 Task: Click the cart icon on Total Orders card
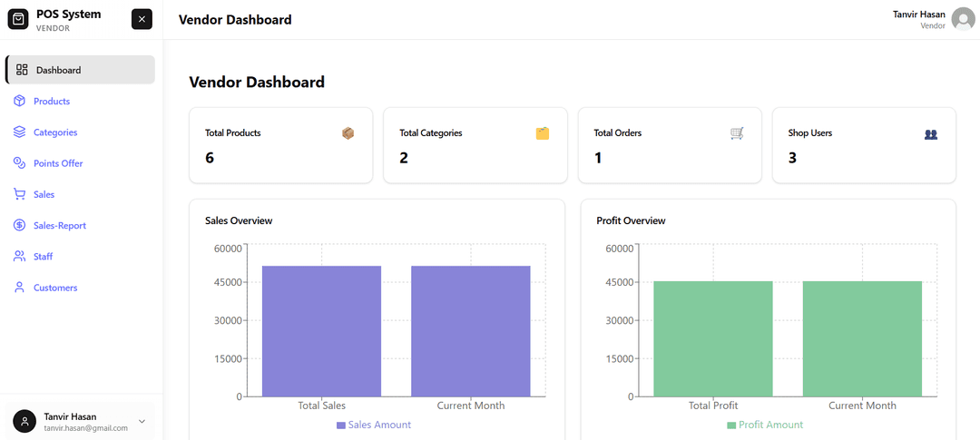pyautogui.click(x=737, y=133)
